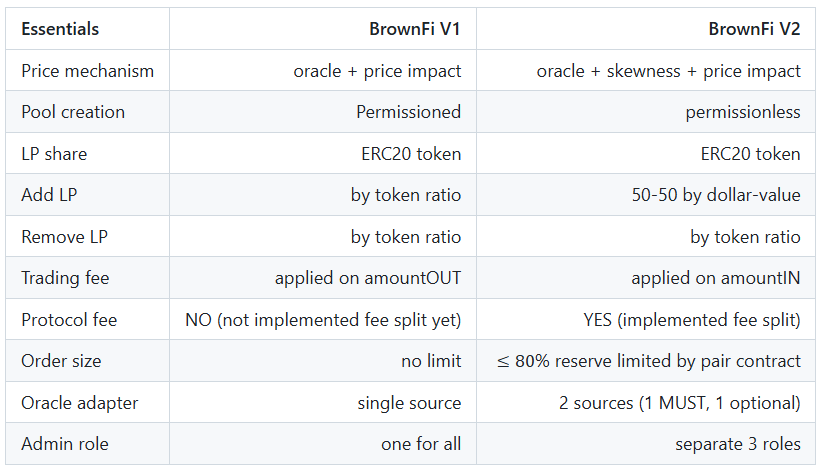Click the 'Permissioned' V1 cell

tap(408, 112)
